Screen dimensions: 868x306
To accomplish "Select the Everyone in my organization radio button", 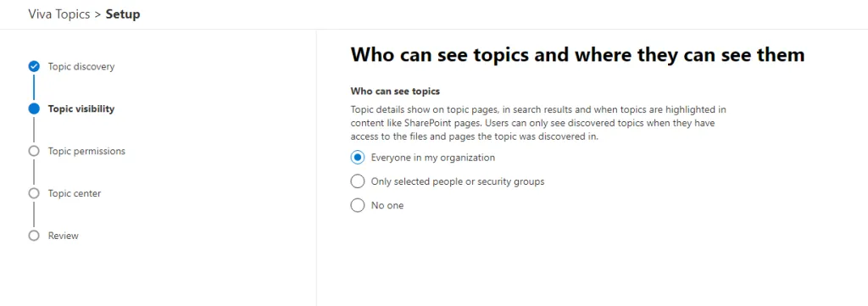I will point(358,158).
